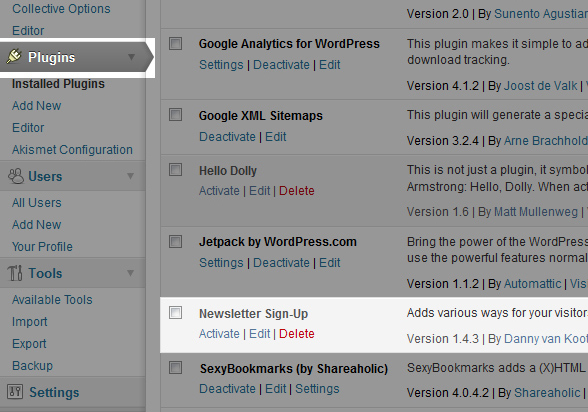Screen dimensions: 588x412
Task: Open Add New under Users
Action: pyautogui.click(x=36, y=225)
